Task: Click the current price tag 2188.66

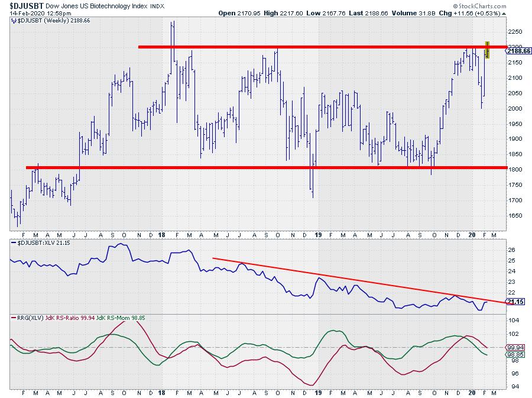Action: [x=518, y=51]
